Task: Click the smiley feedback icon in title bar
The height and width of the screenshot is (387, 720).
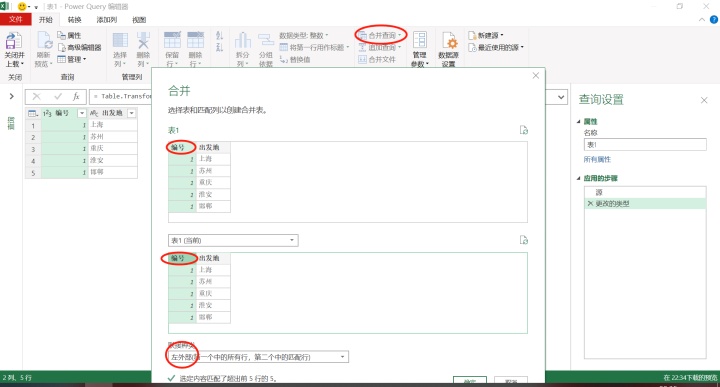Action: [x=22, y=6]
